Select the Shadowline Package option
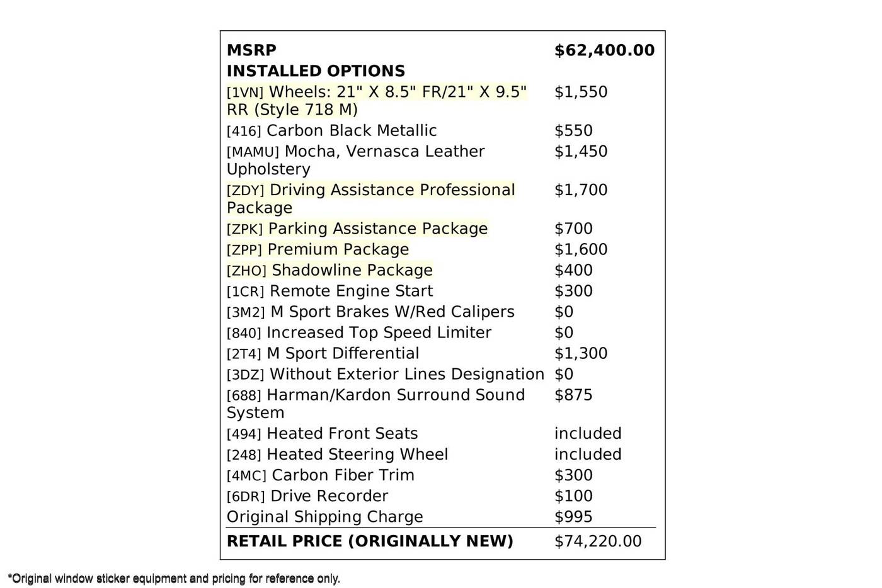This screenshot has width=882, height=588. [330, 270]
